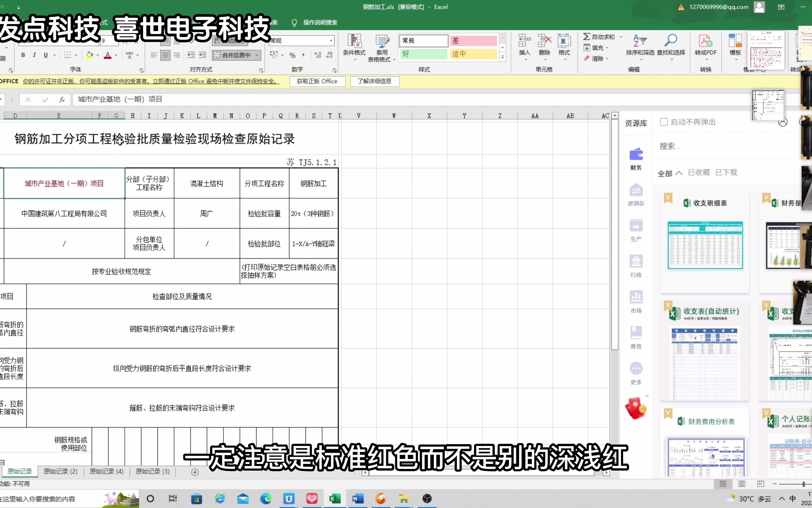Switch to the 原始记录 (2) sheet tab
Image resolution: width=812 pixels, height=508 pixels.
(x=61, y=472)
